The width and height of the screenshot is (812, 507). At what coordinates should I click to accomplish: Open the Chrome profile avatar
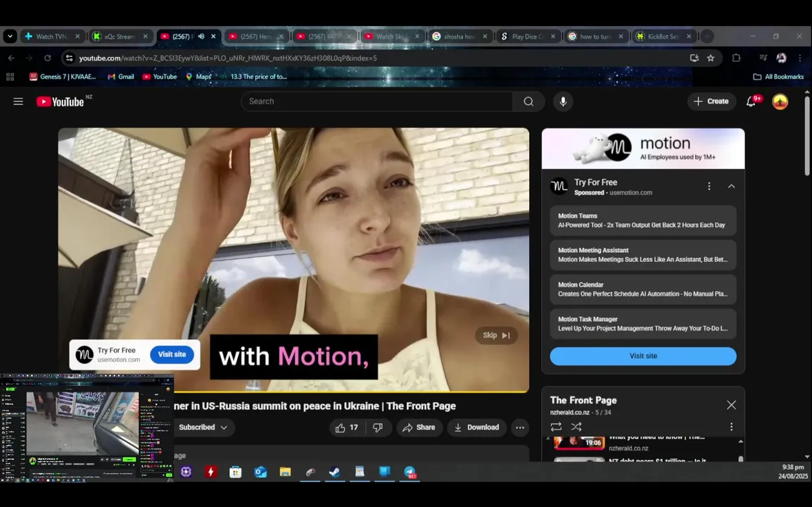click(x=781, y=58)
